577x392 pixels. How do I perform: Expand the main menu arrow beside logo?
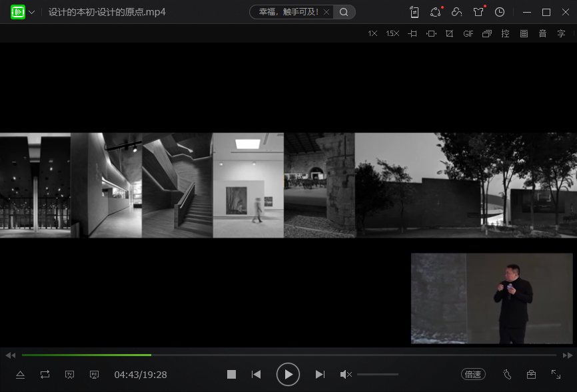pyautogui.click(x=32, y=12)
